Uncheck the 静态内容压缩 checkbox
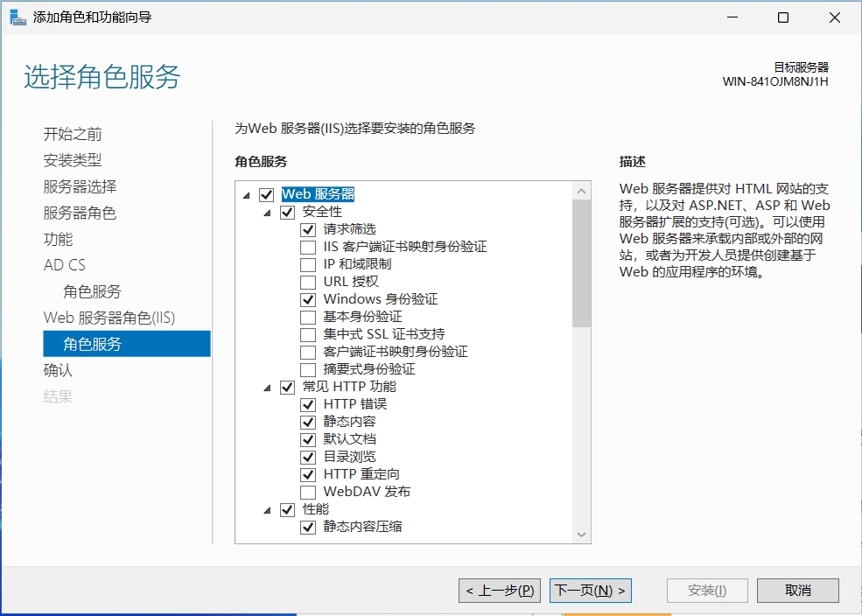Screen dimensions: 862x616 308,528
